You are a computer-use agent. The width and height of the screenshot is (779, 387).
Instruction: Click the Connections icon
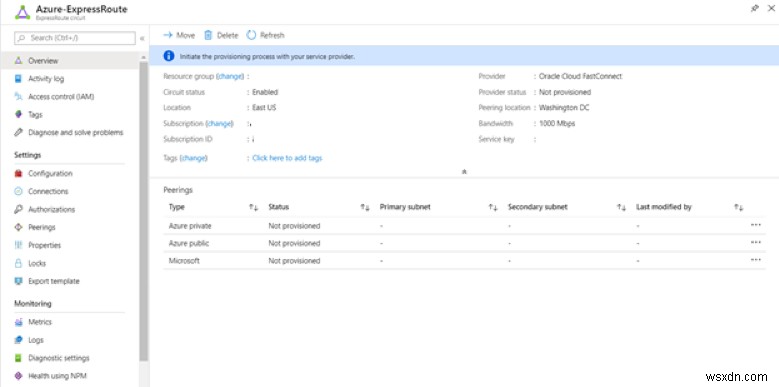pyautogui.click(x=19, y=191)
